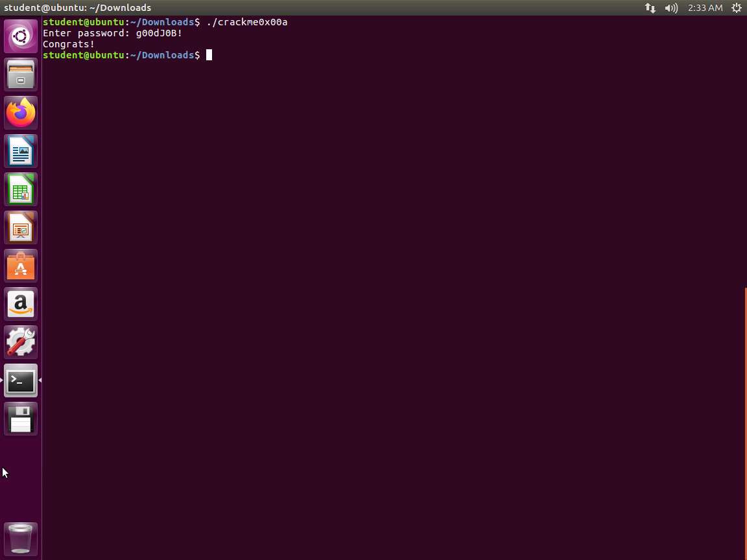Image resolution: width=747 pixels, height=560 pixels.
Task: Open the 2:33 AM clock menu
Action: [x=705, y=8]
